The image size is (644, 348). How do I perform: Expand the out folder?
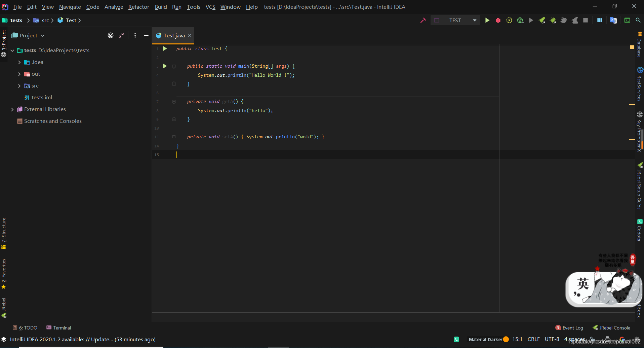click(x=19, y=74)
